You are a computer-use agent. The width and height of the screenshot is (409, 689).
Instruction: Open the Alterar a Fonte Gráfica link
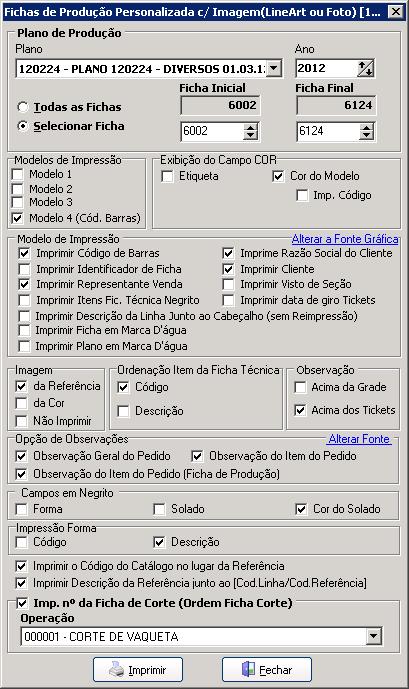click(345, 239)
